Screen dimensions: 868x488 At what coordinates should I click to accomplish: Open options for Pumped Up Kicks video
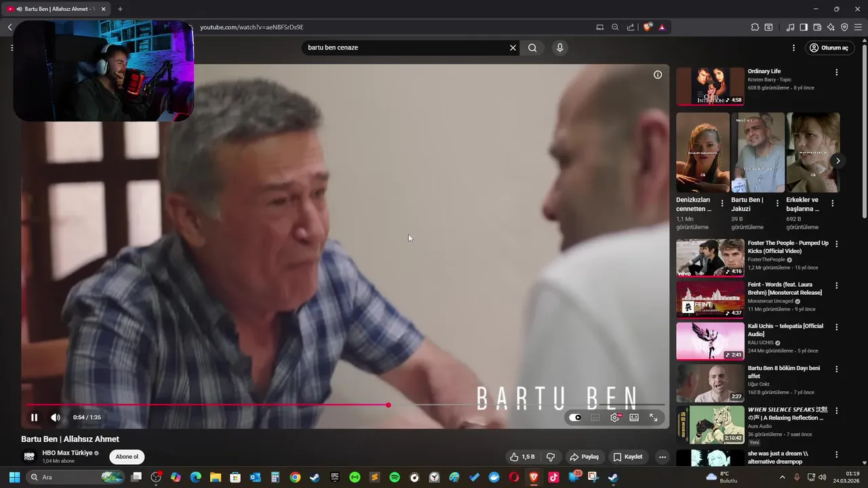click(x=836, y=244)
